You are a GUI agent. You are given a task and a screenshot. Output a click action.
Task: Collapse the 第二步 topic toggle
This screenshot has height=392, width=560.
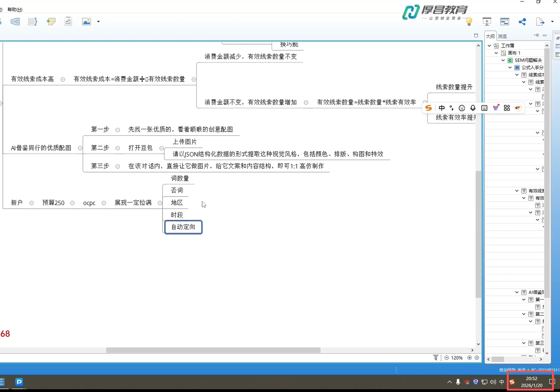pyautogui.click(x=118, y=148)
